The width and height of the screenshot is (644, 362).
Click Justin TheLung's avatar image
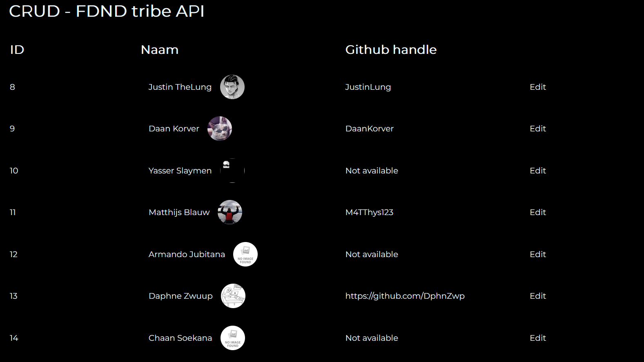point(232,87)
